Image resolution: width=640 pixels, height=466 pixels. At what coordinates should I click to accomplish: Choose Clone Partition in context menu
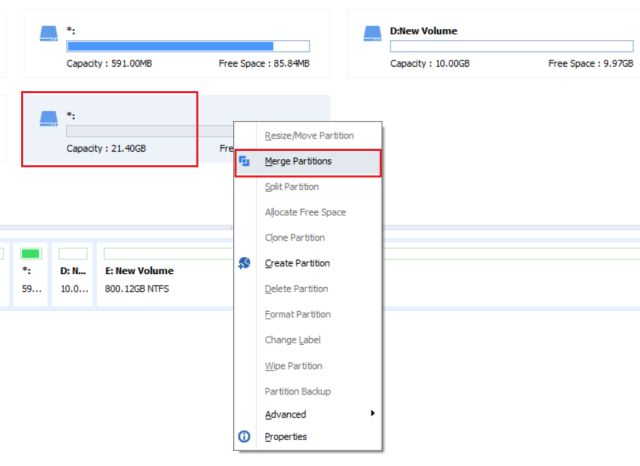coord(295,238)
